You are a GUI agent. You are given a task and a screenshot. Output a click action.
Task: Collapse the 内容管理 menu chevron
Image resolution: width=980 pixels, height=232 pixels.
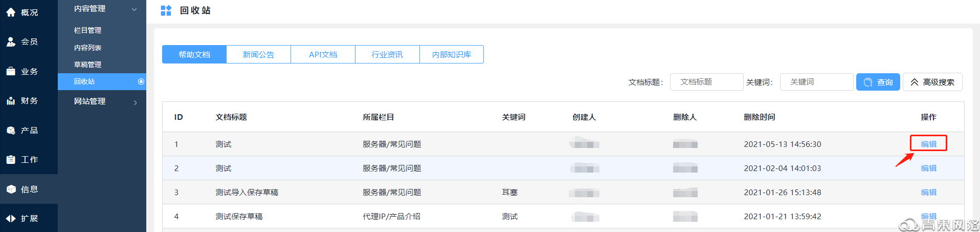[134, 9]
